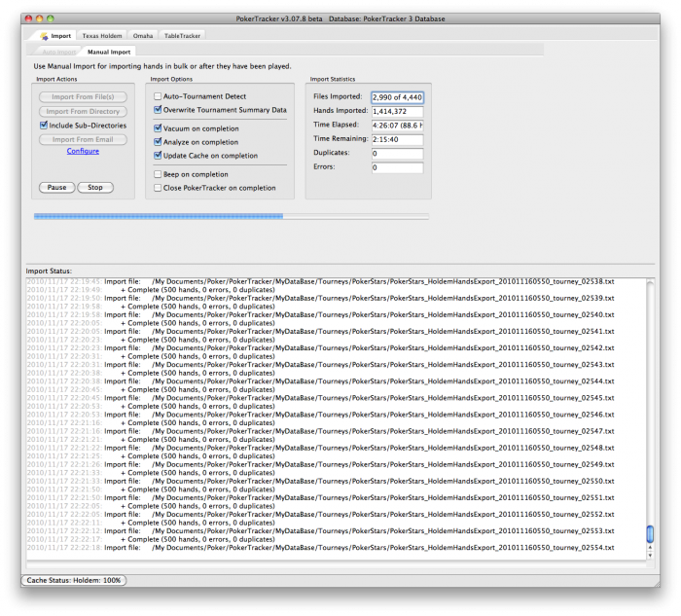
Task: Open the Import tab
Action: click(x=55, y=36)
